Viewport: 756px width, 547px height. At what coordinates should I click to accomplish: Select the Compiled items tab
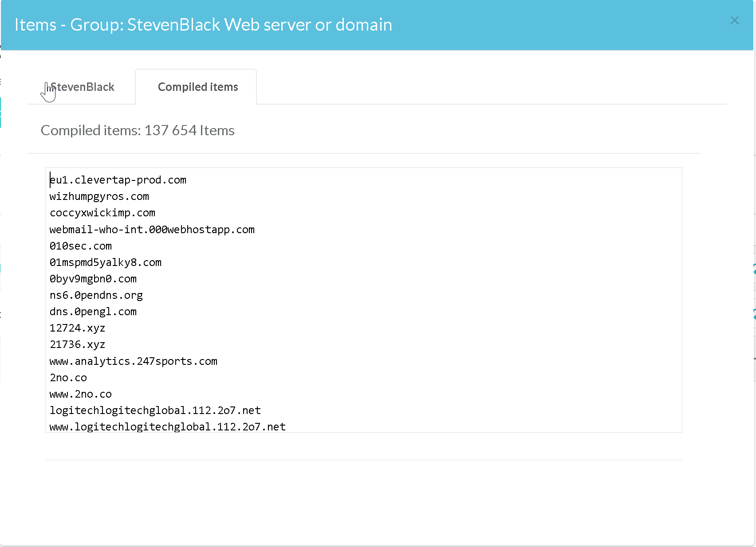tap(197, 87)
